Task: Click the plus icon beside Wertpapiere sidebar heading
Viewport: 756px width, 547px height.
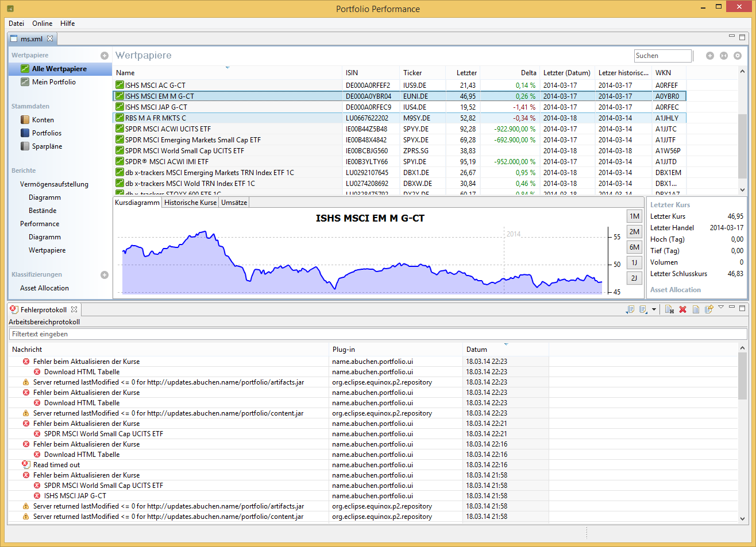Action: 105,56
